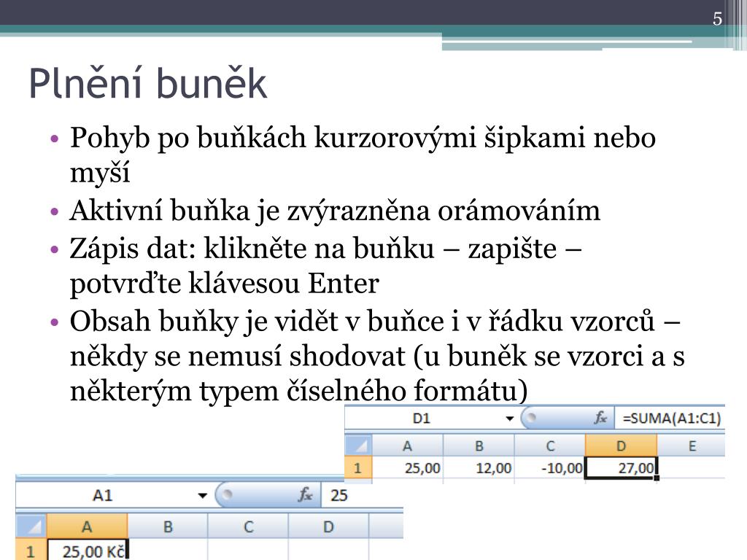Select column C header in the lower spreadsheet
Screen dimensions: 747x560
248,526
